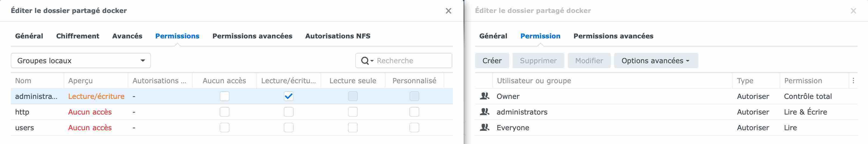
Task: Check Aucun accès for http group
Action: [x=224, y=112]
